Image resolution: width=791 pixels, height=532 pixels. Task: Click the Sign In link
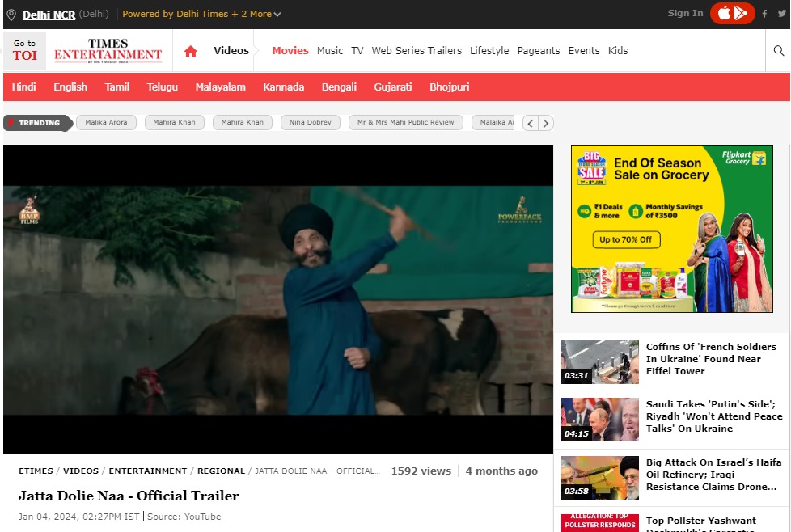685,13
